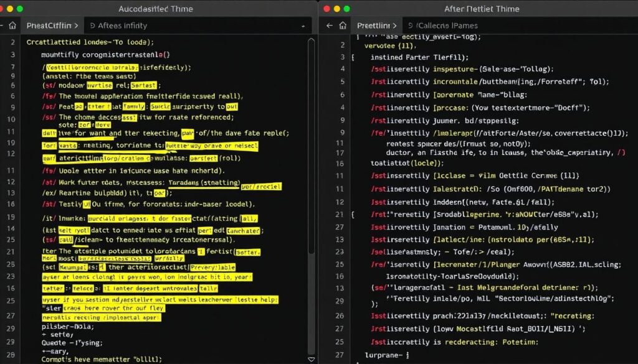Expand the chevron on PheatCtfitim tab

click(x=76, y=26)
